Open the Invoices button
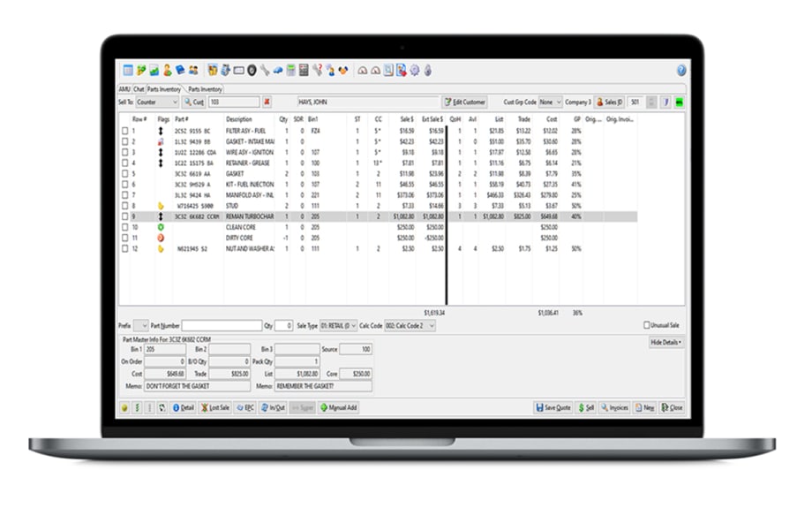The image size is (812, 508). pyautogui.click(x=614, y=408)
